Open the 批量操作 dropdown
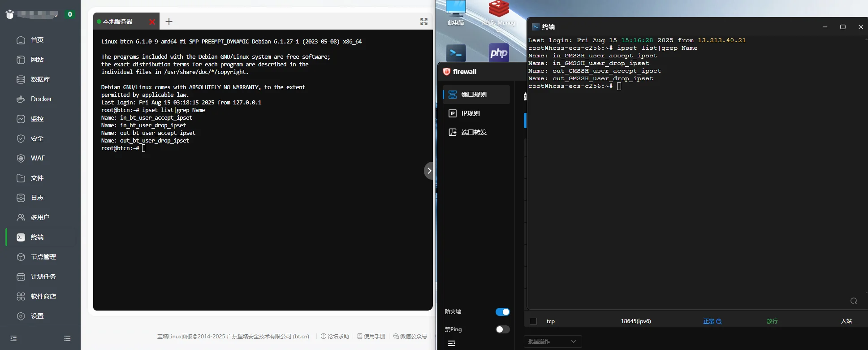This screenshot has width=868, height=350. (553, 341)
